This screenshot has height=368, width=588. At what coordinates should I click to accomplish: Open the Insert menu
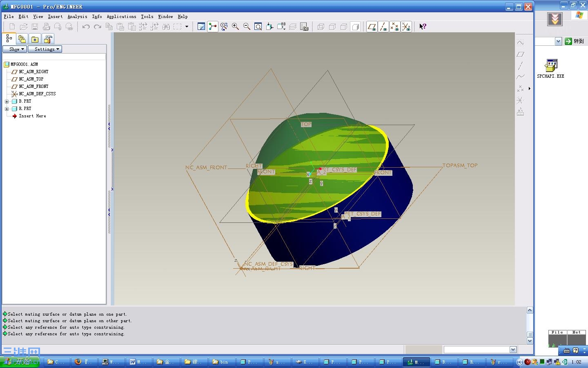tap(56, 17)
